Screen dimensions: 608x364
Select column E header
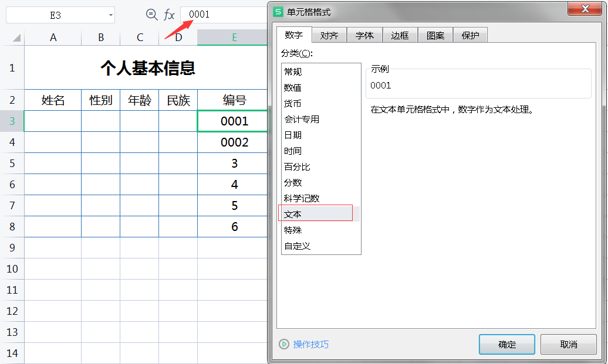(x=232, y=38)
